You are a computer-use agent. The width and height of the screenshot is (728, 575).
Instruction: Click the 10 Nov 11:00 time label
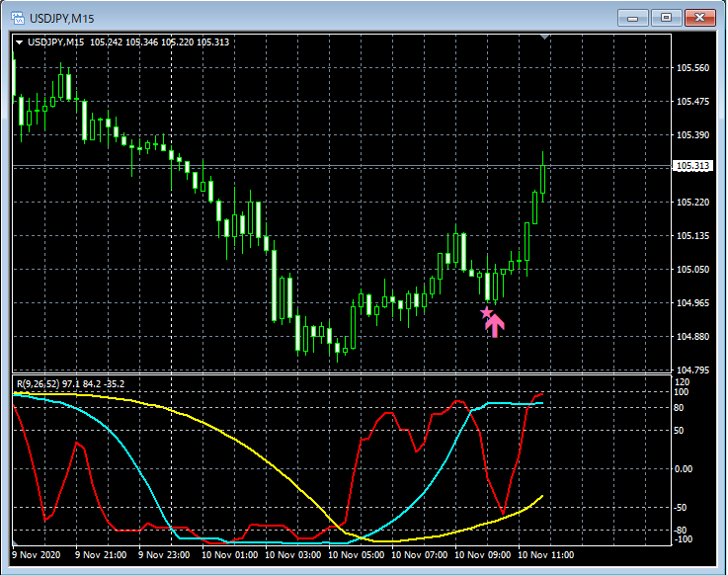pos(545,555)
